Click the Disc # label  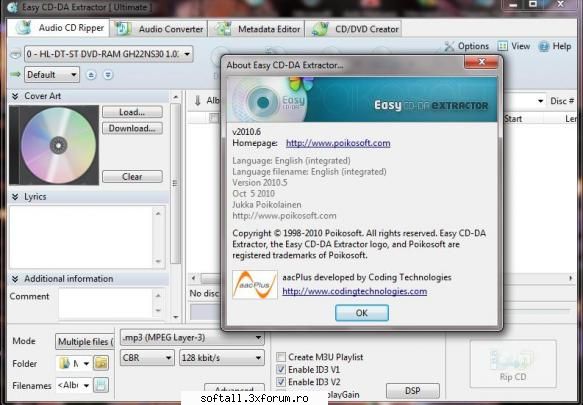pos(561,101)
